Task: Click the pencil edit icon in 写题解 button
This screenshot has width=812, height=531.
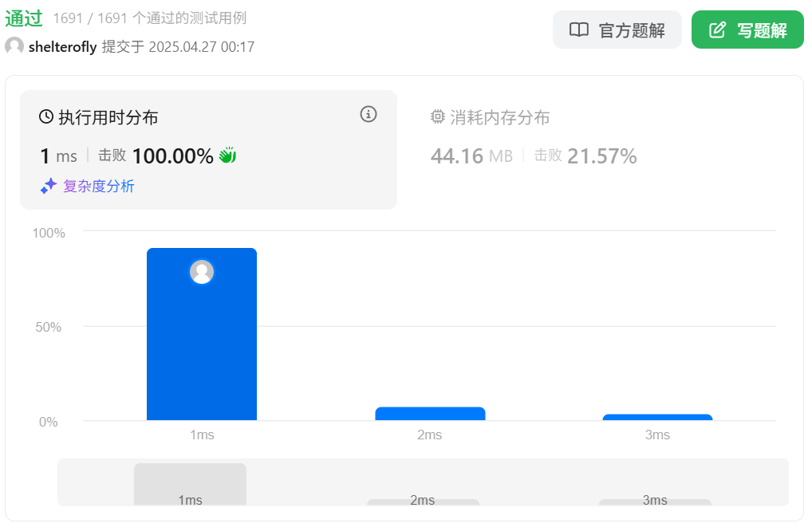Action: [x=717, y=29]
